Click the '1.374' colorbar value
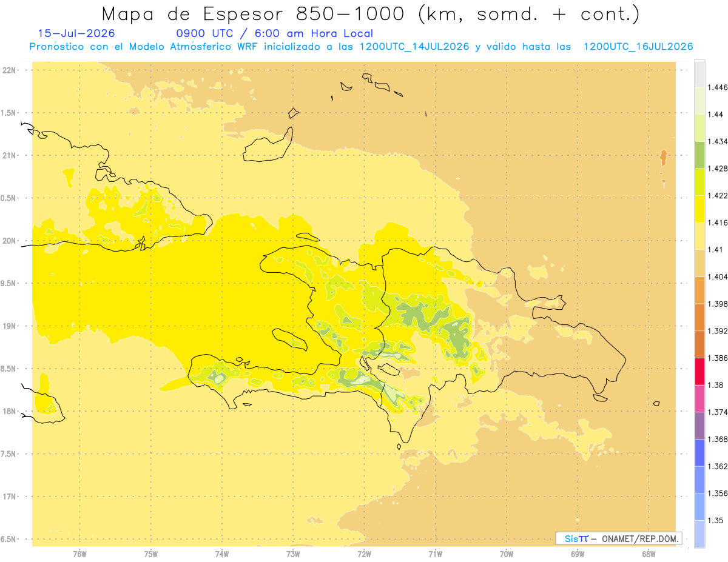The image size is (728, 562). click(718, 412)
